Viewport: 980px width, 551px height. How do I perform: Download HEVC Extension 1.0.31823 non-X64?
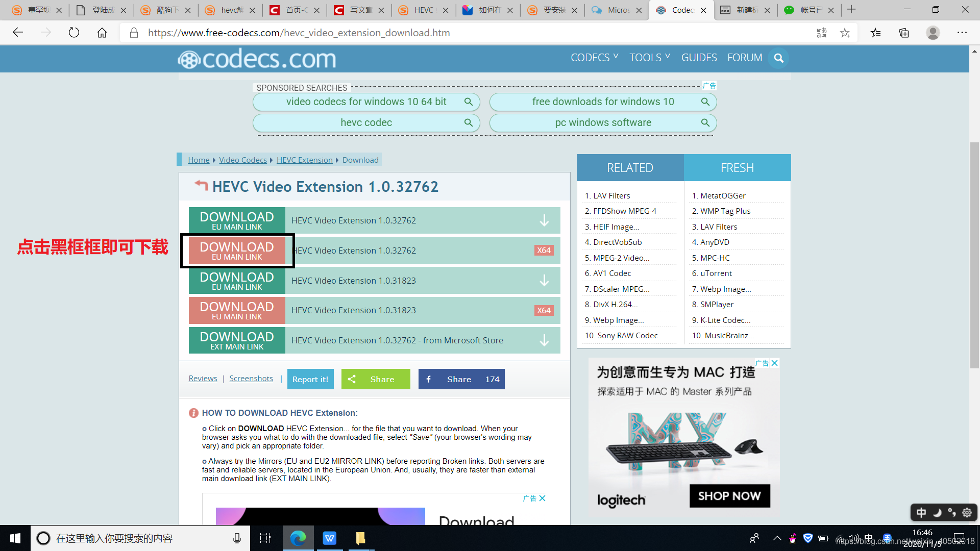click(x=237, y=281)
